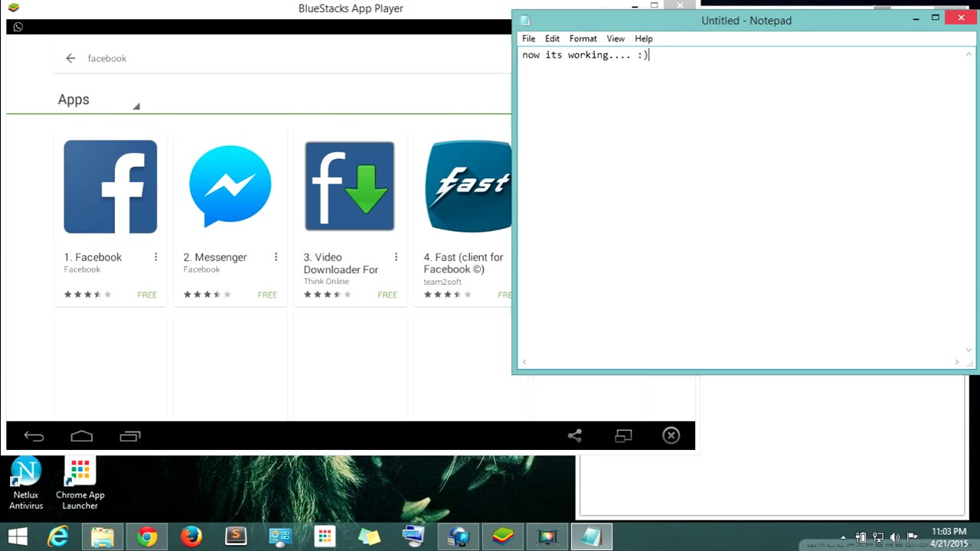This screenshot has width=980, height=551.
Task: Click '3. Video Downloader For' title
Action: tap(341, 263)
